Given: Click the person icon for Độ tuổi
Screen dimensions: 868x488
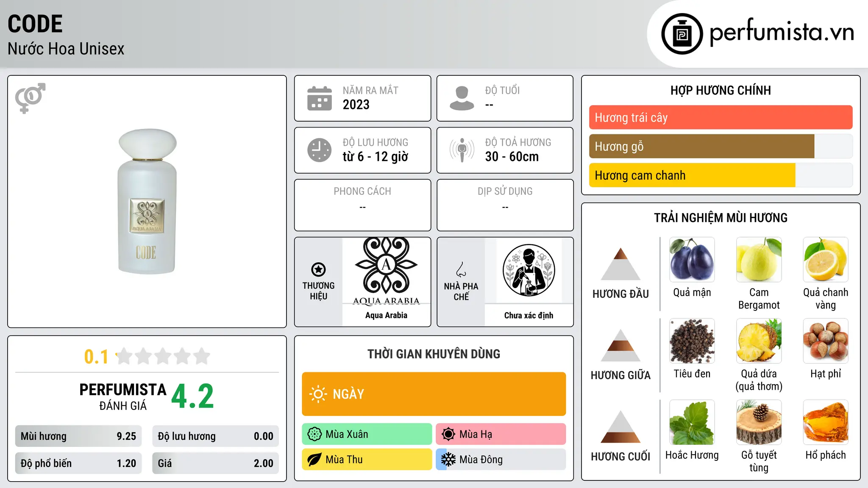Looking at the screenshot, I should point(462,98).
